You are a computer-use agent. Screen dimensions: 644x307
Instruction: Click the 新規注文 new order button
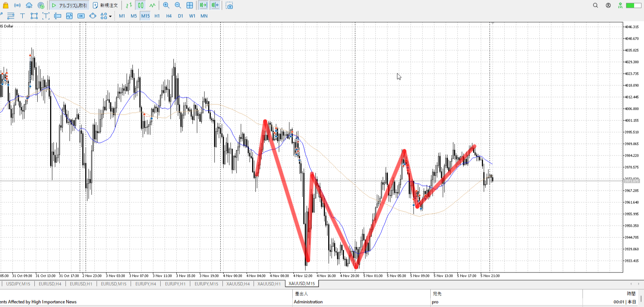105,5
